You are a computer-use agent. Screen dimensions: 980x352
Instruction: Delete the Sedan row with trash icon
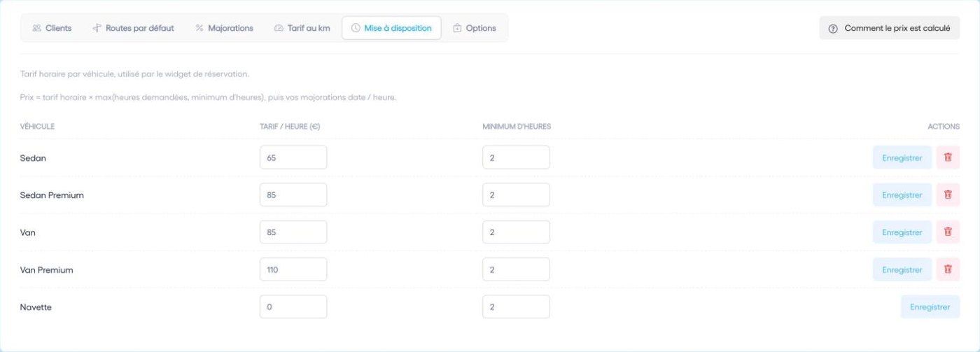point(948,157)
